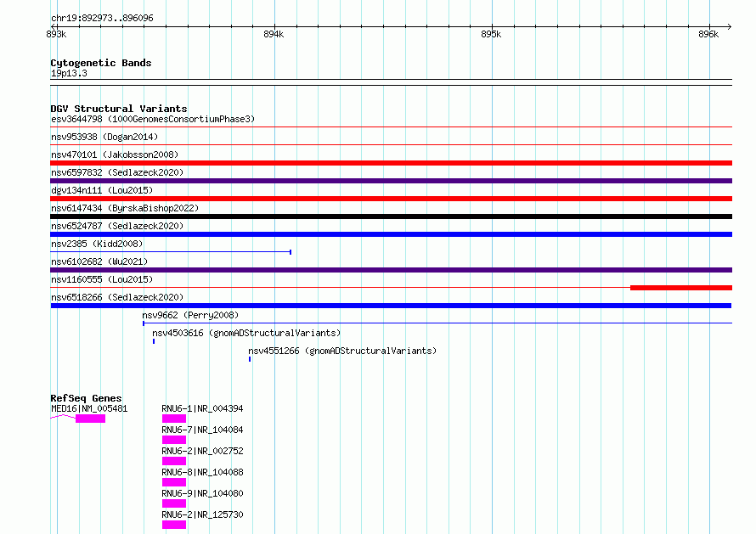Click the MED16|NM_005481 gene label
This screenshot has height=534, width=756.
(89, 408)
